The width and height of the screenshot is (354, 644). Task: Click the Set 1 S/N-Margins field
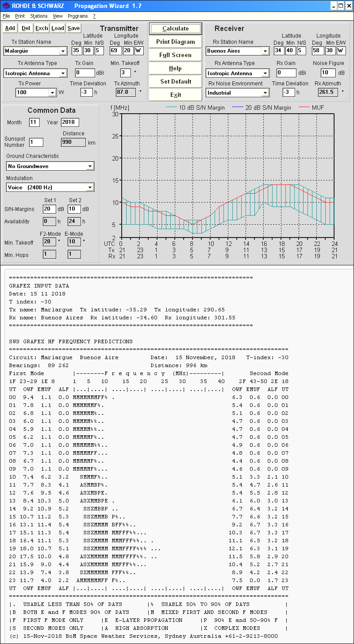pyautogui.click(x=50, y=209)
